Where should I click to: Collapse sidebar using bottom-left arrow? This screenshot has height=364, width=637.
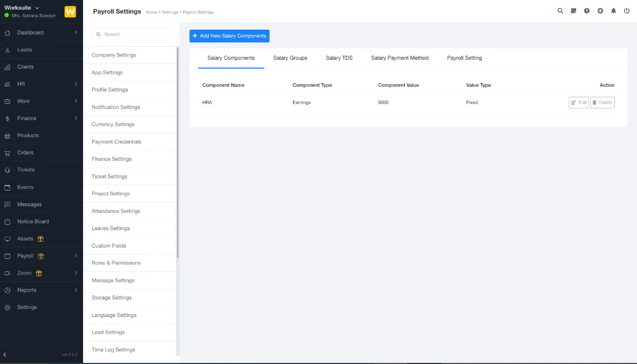(x=5, y=354)
